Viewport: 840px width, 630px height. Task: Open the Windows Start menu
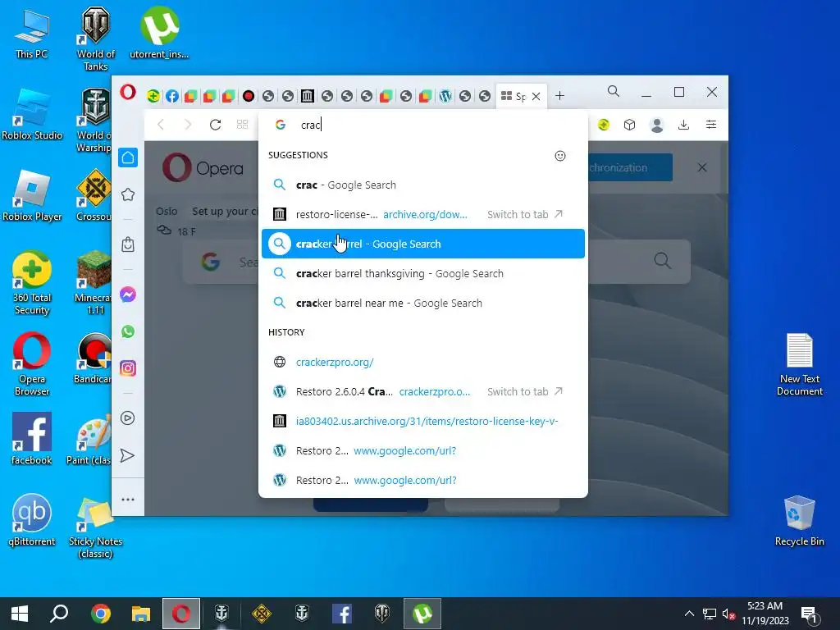(20, 614)
